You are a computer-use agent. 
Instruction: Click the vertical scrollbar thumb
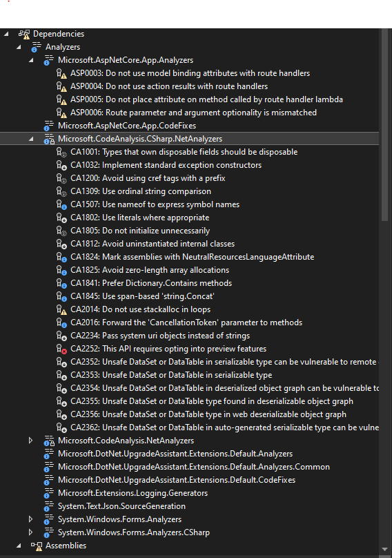tap(384, 124)
